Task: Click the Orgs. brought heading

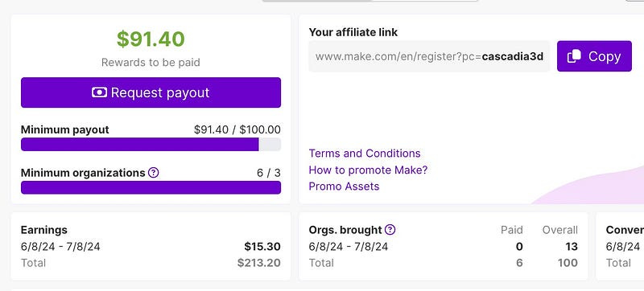Action: click(345, 230)
